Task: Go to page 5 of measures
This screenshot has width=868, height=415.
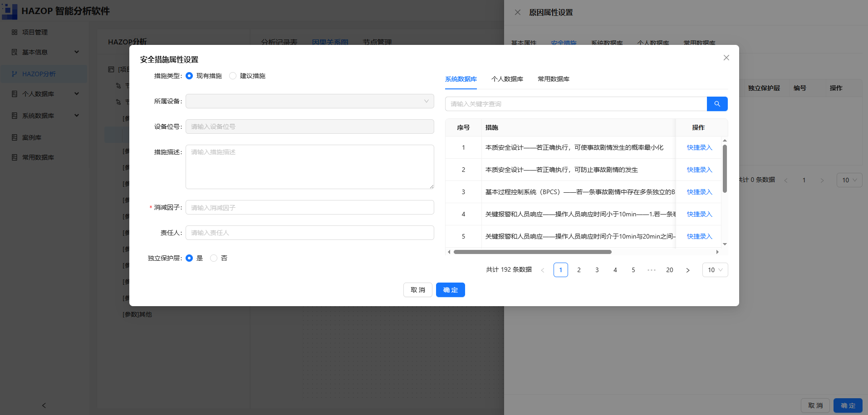Action: [633, 270]
